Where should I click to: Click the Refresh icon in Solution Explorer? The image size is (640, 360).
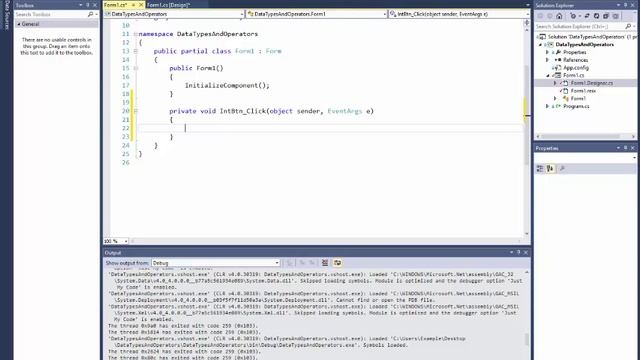click(x=596, y=16)
